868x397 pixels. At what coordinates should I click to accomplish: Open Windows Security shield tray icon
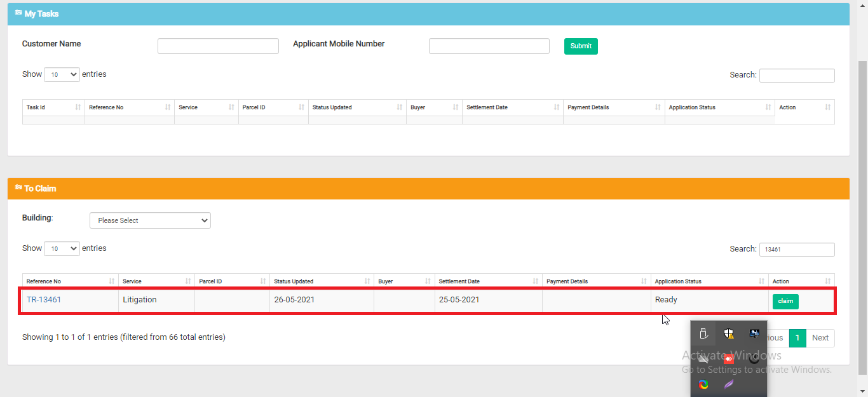tap(729, 333)
